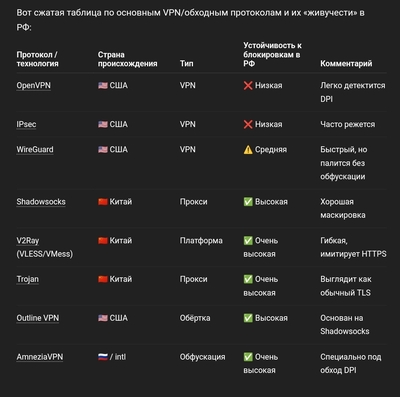Click the China flag in the Shadowsocks row

pos(103,202)
